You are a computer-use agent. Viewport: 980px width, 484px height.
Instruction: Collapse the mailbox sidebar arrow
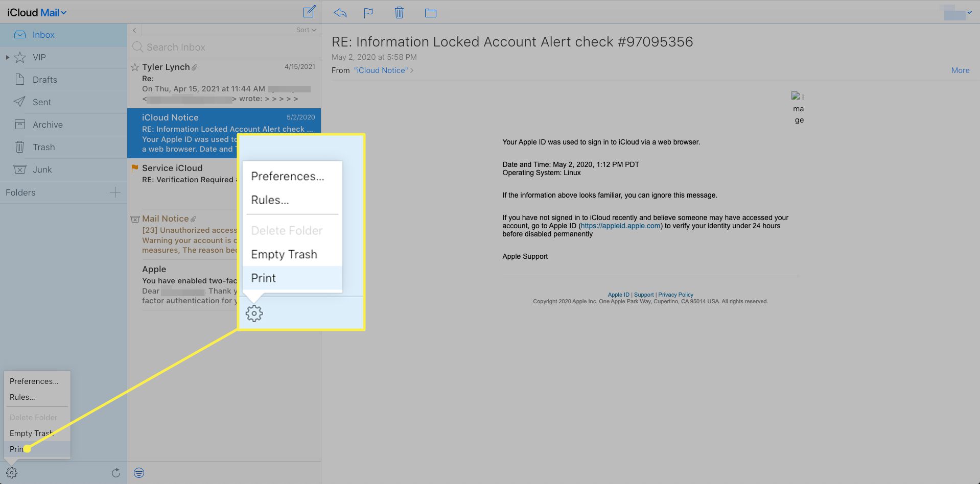click(134, 30)
